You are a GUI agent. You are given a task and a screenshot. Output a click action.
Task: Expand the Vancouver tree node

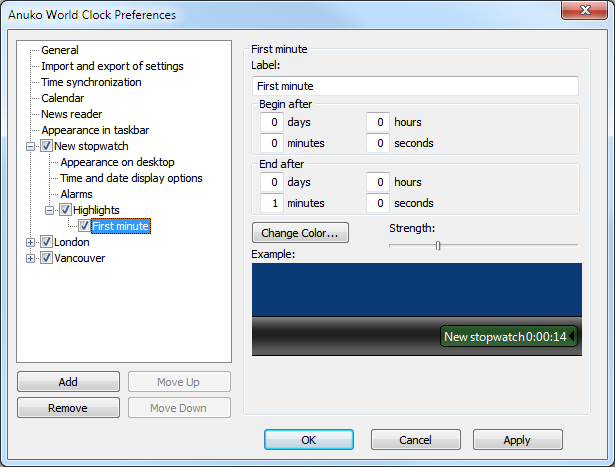click(x=31, y=258)
